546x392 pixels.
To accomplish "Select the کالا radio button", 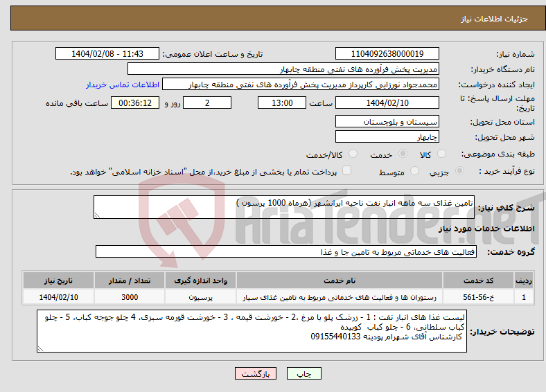I will click(441, 154).
